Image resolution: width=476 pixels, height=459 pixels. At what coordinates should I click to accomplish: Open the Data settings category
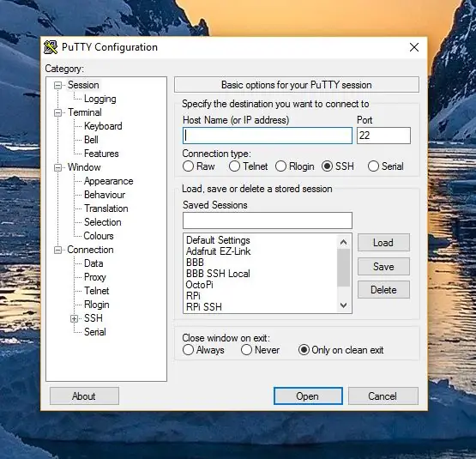(93, 263)
